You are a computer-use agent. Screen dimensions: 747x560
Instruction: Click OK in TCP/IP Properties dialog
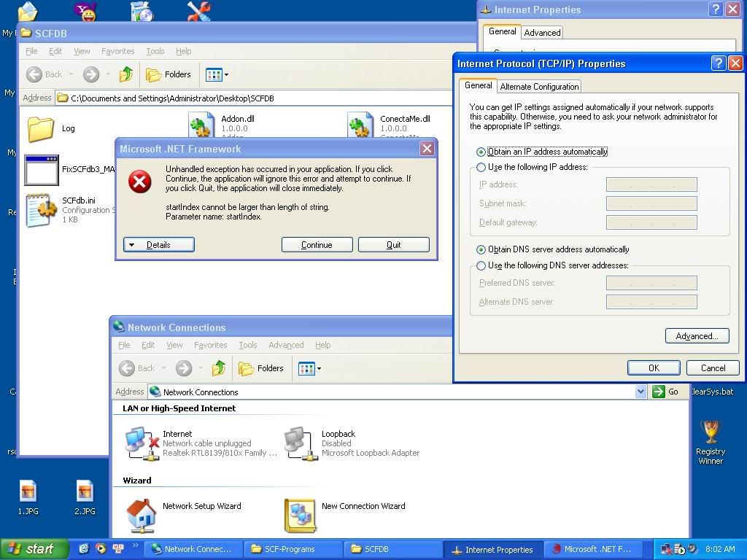point(654,367)
